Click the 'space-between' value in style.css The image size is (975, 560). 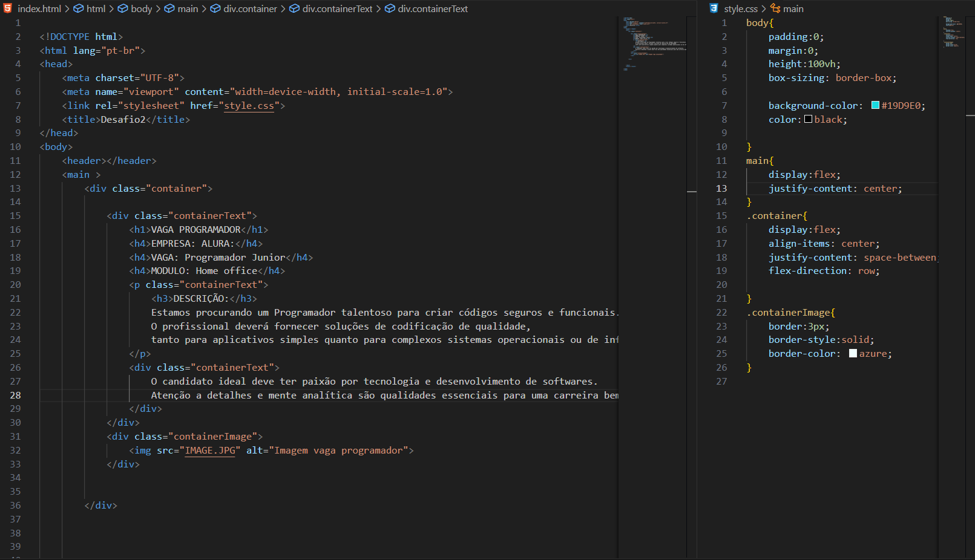[899, 258]
